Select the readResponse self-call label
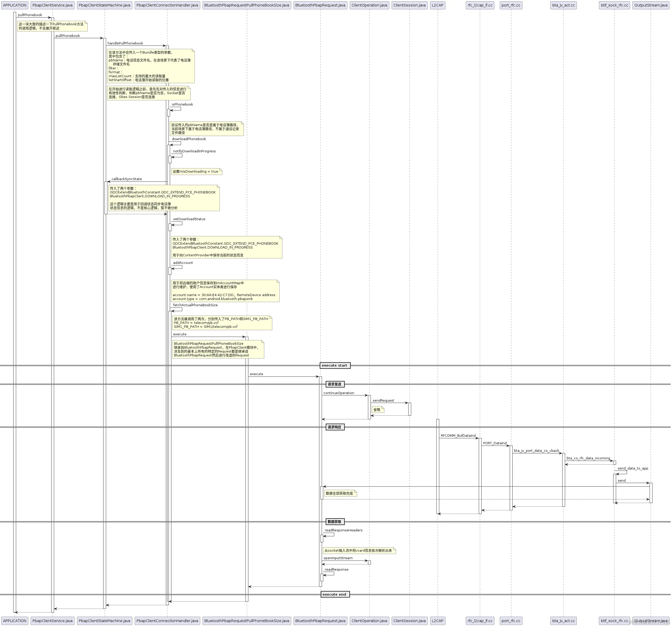The image size is (672, 626). tap(336, 570)
